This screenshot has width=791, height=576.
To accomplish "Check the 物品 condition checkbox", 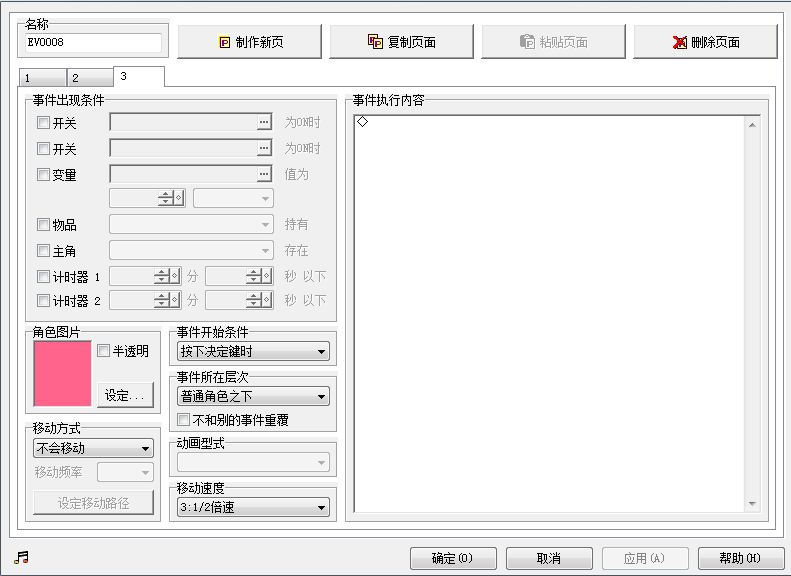I will click(x=43, y=224).
